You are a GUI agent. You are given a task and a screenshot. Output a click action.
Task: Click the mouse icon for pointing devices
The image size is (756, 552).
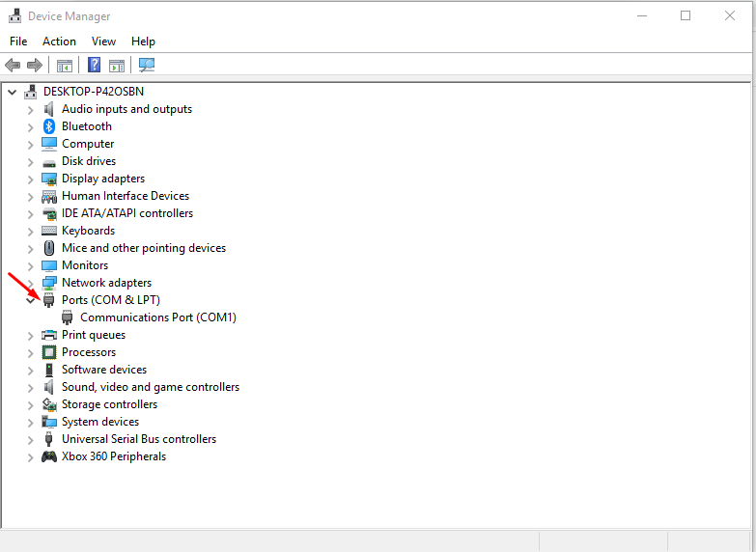[48, 248]
